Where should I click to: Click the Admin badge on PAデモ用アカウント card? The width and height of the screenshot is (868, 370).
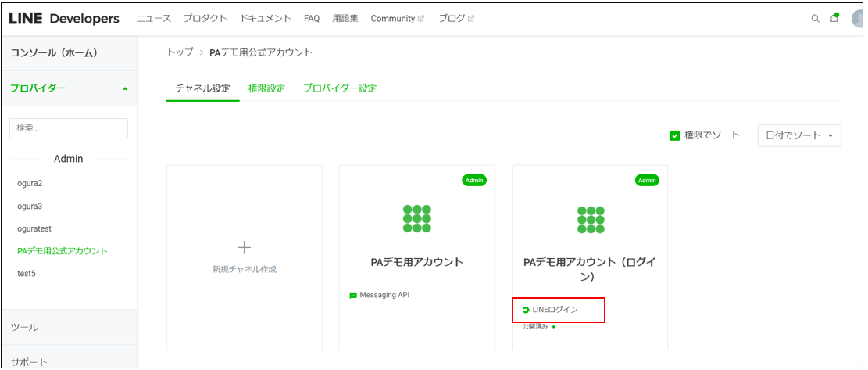pyautogui.click(x=474, y=180)
